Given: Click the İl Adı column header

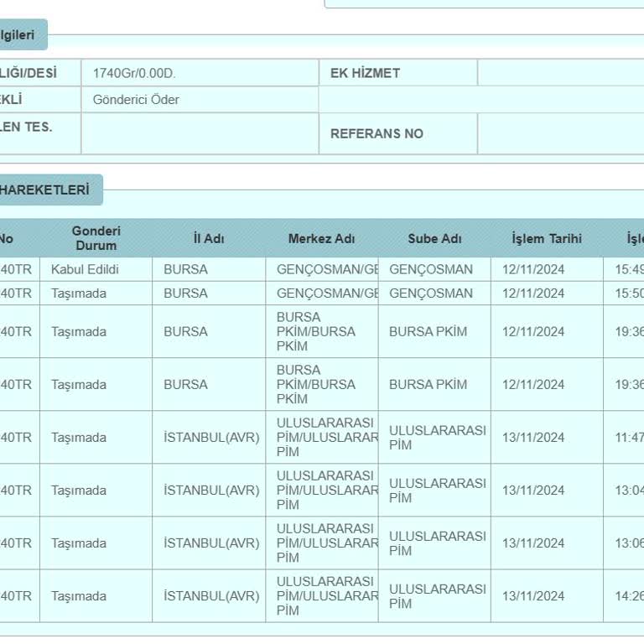Looking at the screenshot, I should (209, 239).
